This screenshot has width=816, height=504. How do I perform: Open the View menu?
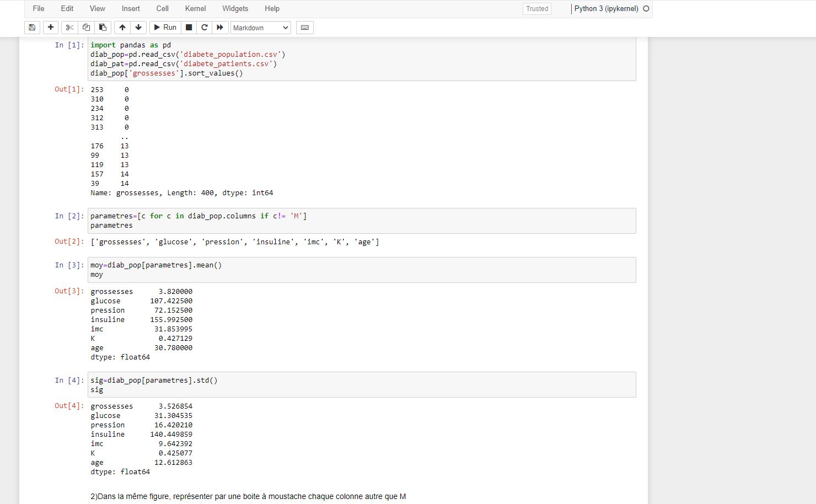tap(98, 9)
